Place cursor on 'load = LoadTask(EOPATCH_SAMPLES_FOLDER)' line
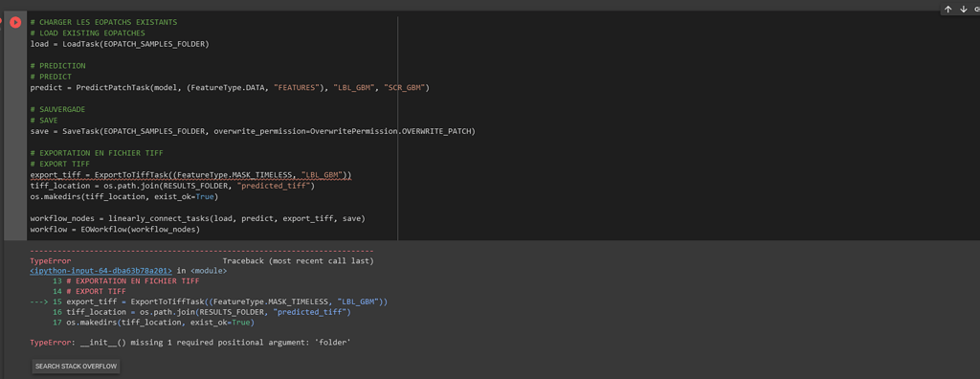980x379 pixels. point(120,44)
